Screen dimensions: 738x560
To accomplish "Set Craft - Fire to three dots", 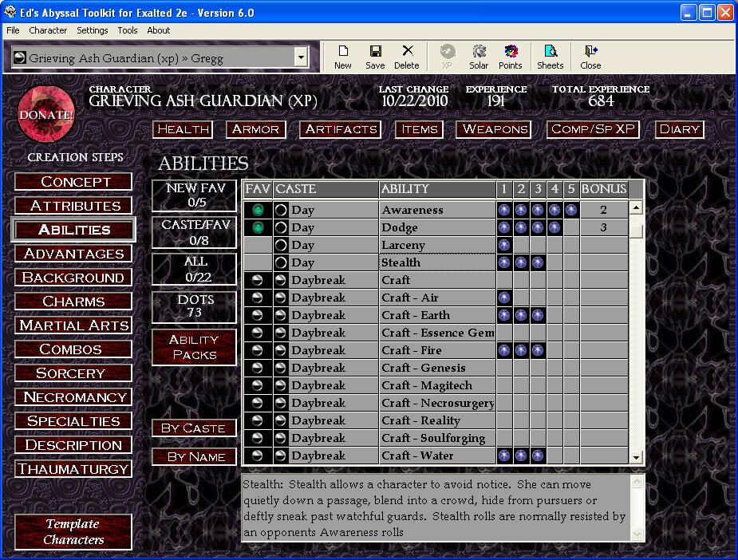I will (x=538, y=350).
